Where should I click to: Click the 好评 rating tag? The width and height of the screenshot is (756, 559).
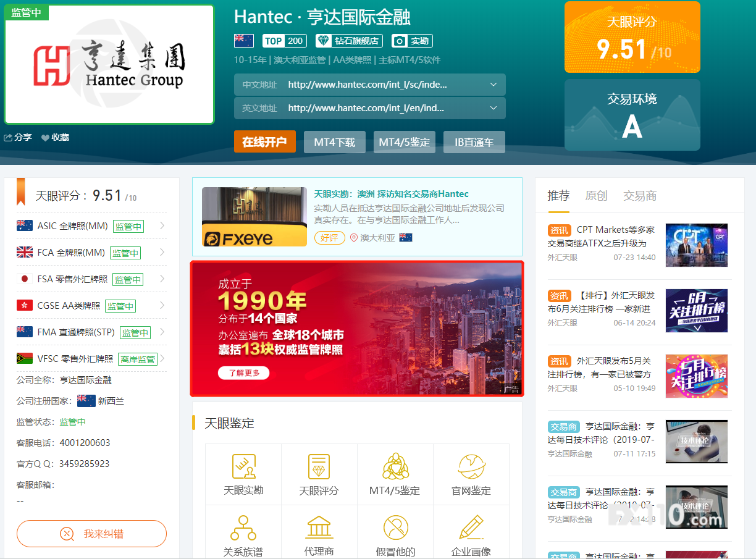tap(330, 238)
